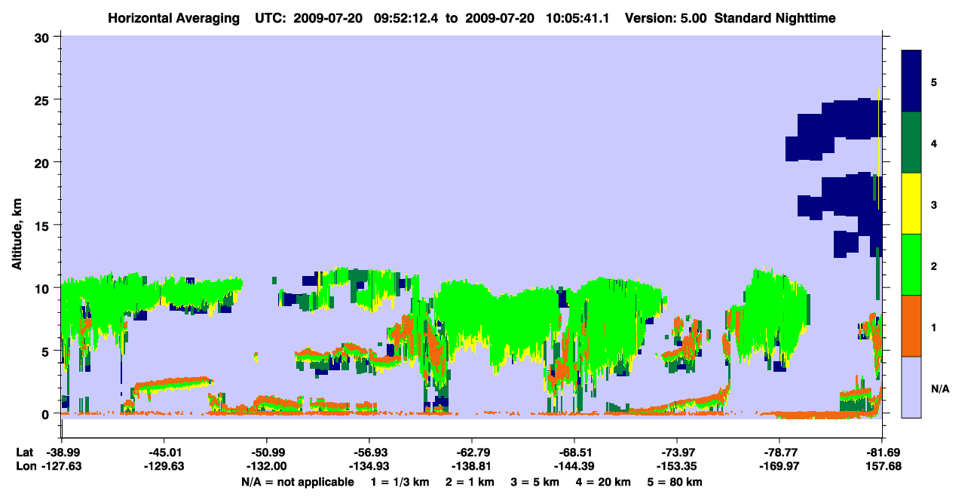
Task: Click longitude value 157.68
Action: pos(882,467)
